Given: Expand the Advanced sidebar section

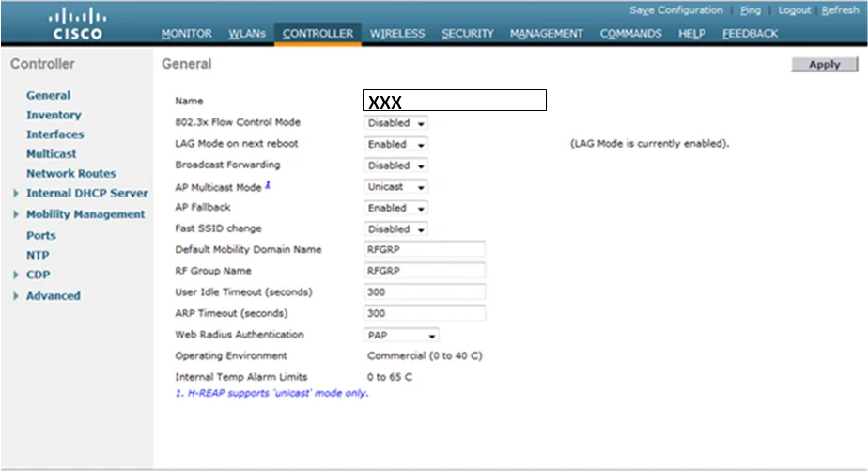Looking at the screenshot, I should pos(17,296).
